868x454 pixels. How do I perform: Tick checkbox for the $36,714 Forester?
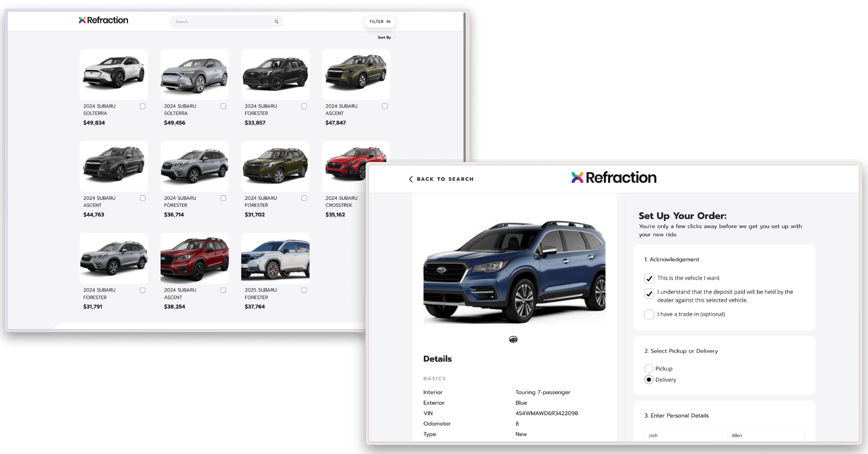tap(223, 198)
